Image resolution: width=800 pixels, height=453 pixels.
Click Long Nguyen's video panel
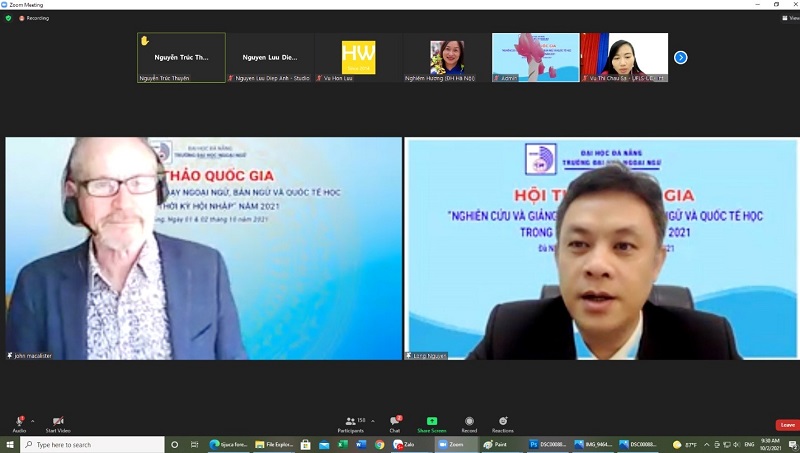tap(601, 248)
